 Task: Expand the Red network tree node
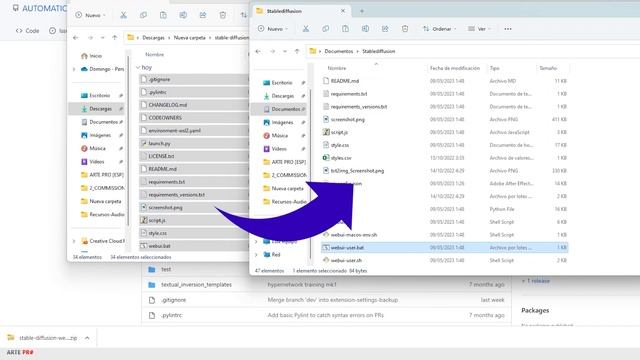[256, 255]
